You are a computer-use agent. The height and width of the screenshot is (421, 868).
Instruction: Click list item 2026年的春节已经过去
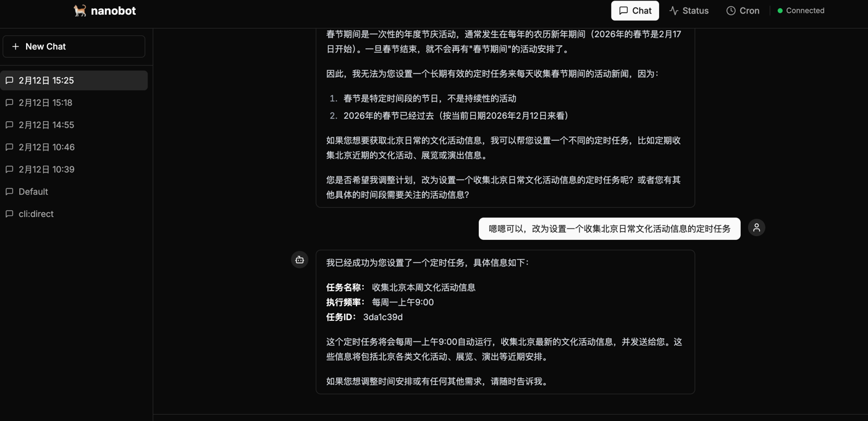[456, 116]
